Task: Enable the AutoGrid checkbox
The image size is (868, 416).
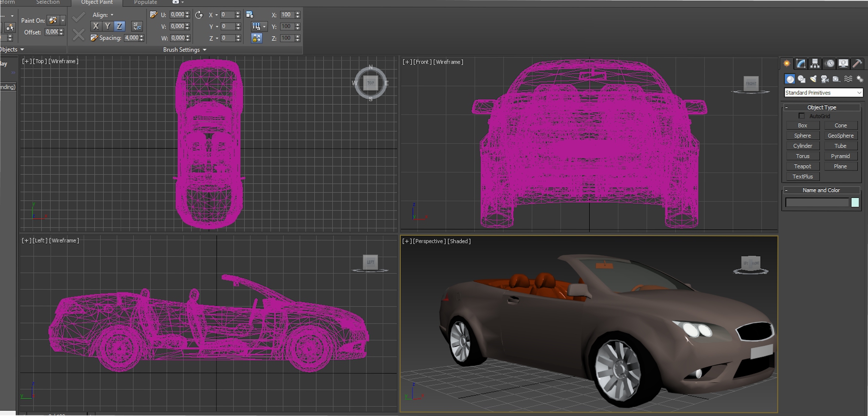Action: [x=802, y=116]
